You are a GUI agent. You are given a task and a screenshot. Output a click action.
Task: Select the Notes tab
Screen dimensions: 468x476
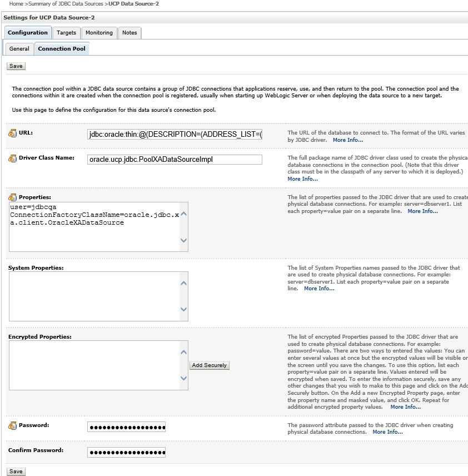[x=130, y=33]
